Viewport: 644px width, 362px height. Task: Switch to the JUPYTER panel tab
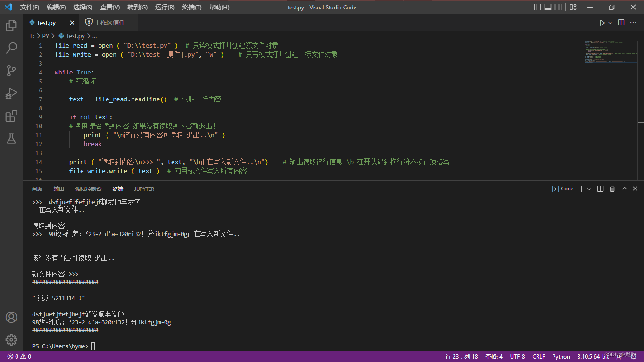pos(144,189)
